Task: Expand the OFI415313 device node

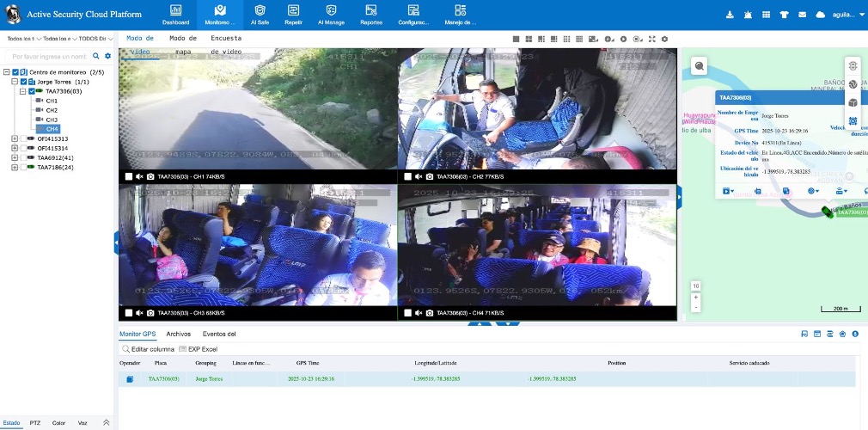Action: 15,138
